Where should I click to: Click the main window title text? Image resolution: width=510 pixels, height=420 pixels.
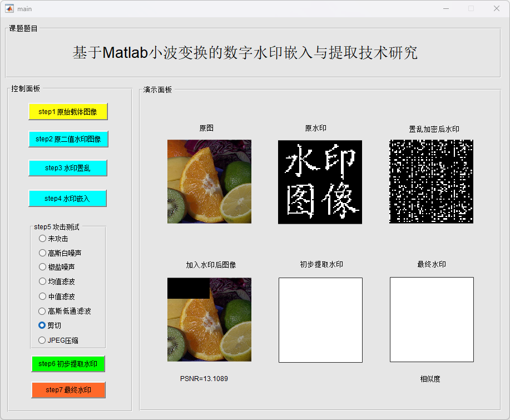[24, 9]
